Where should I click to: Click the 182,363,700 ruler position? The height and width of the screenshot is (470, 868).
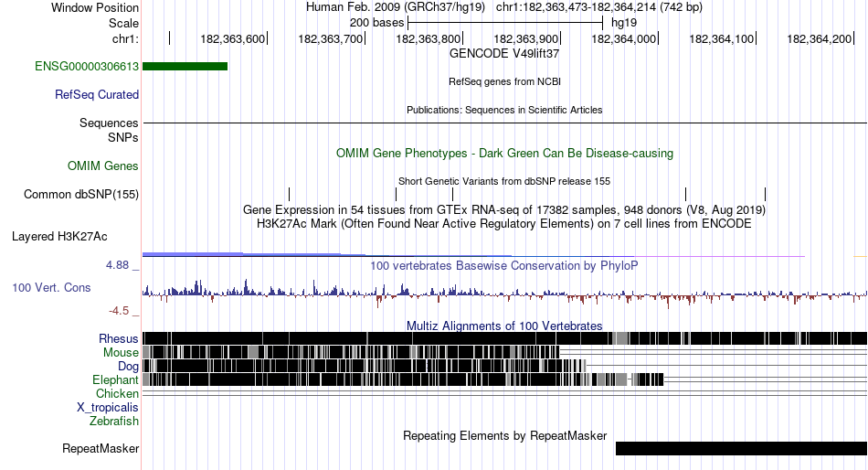pyautogui.click(x=331, y=38)
